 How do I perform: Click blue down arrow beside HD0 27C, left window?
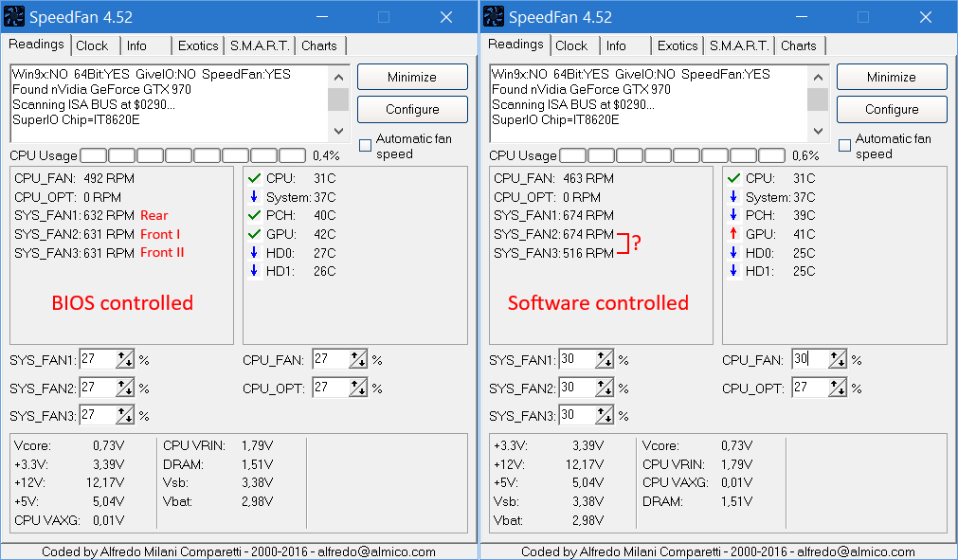pyautogui.click(x=254, y=252)
